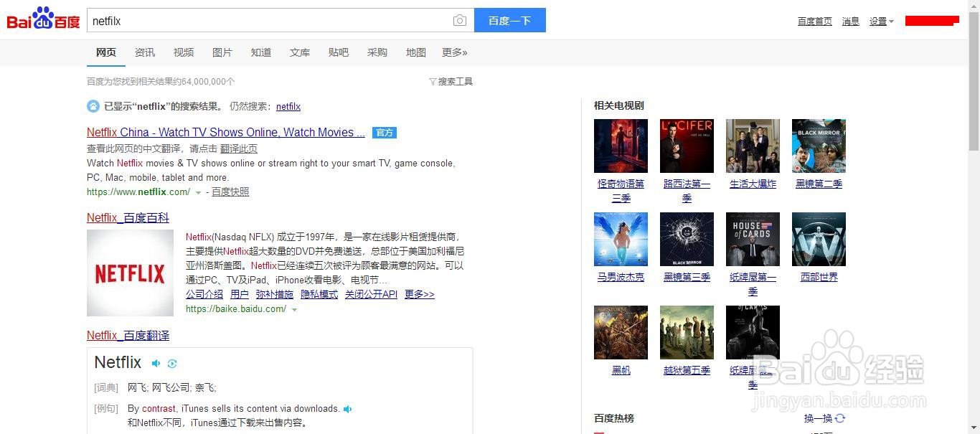This screenshot has height=434, width=980.
Task: Open 越狱第五季 poster thumbnail
Action: click(687, 332)
